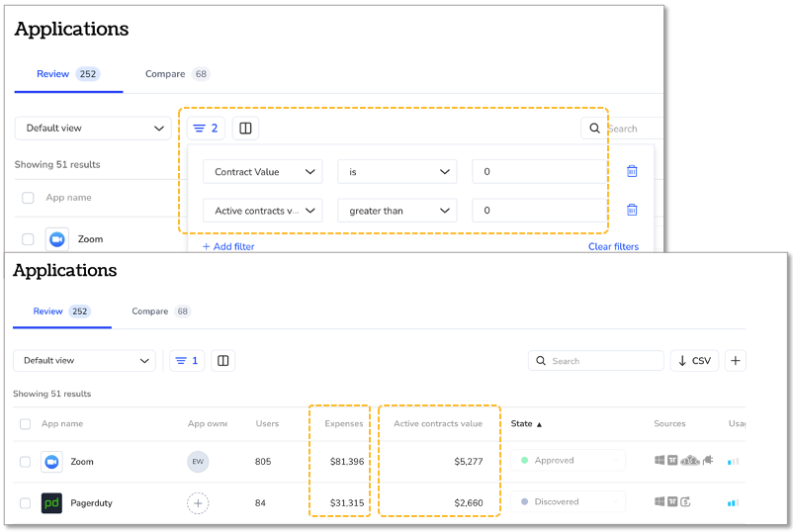Screen dimensions: 793x532
Task: Open Default view dropdown in top window
Action: [x=93, y=129]
